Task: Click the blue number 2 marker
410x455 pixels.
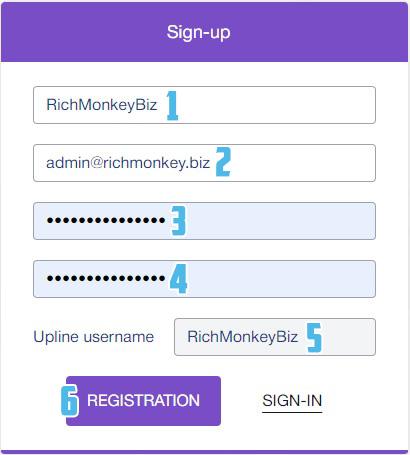Action: tap(223, 162)
